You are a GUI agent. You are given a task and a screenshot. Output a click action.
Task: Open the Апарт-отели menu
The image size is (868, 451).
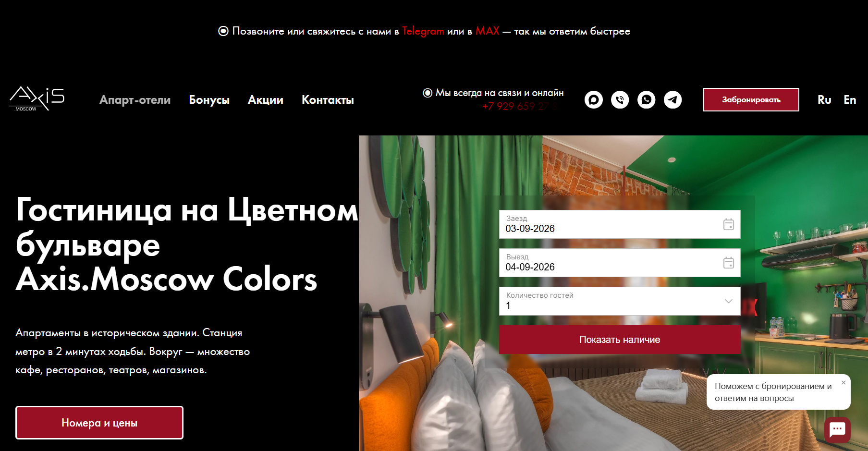pos(135,100)
